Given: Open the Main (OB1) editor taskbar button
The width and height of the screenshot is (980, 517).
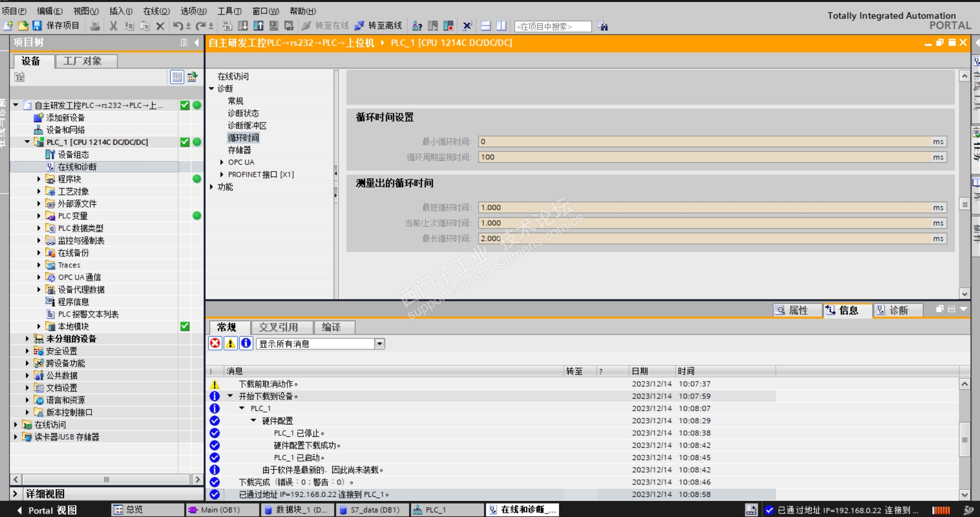Looking at the screenshot, I should (x=222, y=510).
